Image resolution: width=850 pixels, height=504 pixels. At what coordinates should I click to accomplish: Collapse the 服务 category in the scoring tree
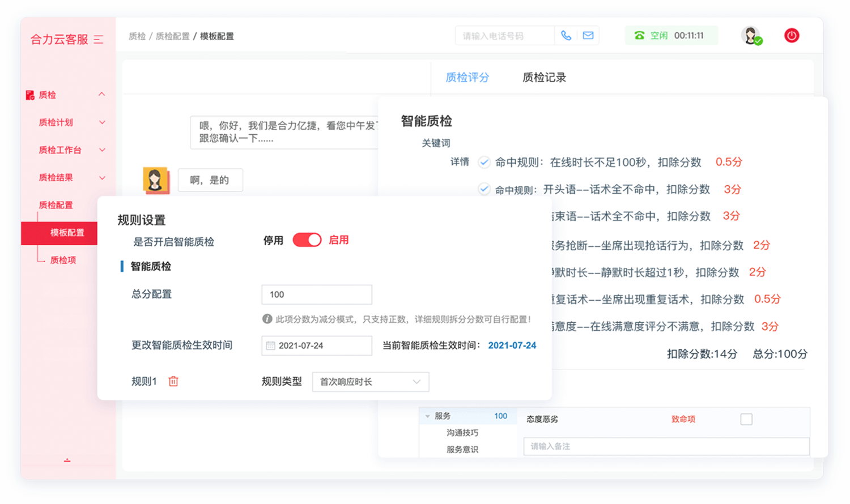click(427, 416)
